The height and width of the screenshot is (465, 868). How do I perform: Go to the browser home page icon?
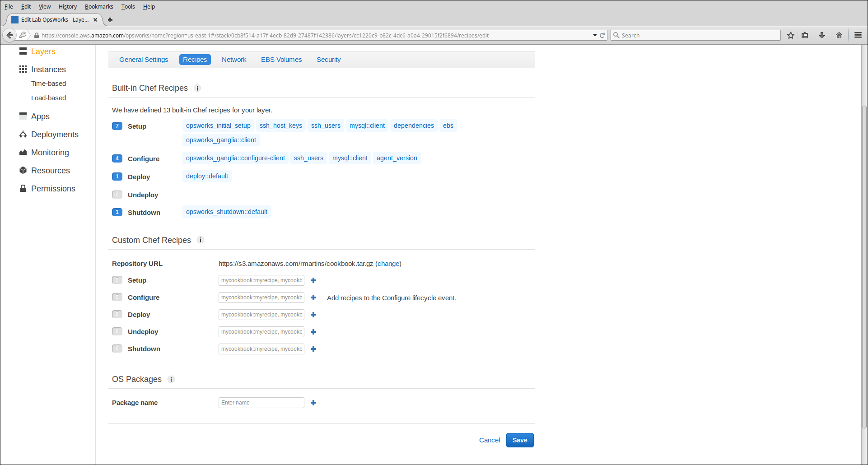pyautogui.click(x=839, y=35)
